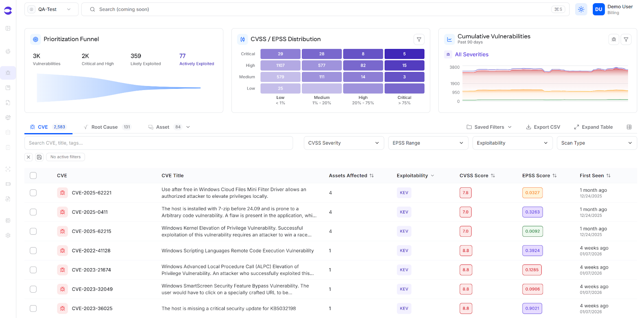Check the box for CVE-2025-62221
This screenshot has width=644, height=318.
pyautogui.click(x=33, y=193)
